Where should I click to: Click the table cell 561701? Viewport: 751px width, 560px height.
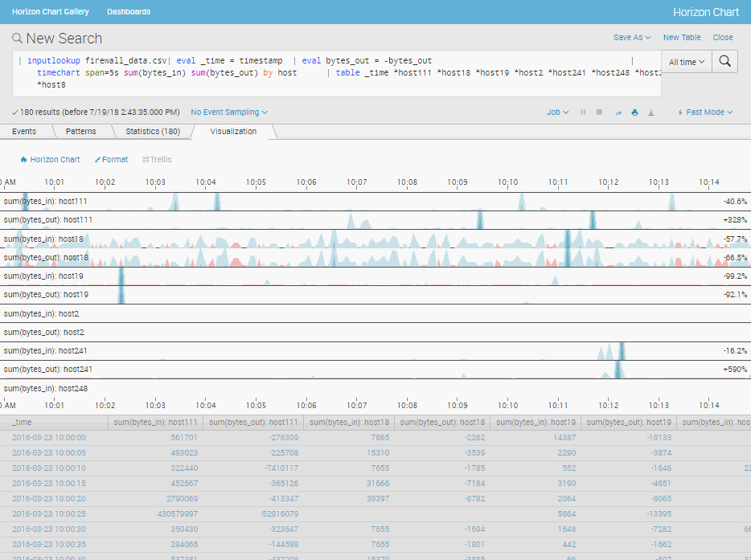pyautogui.click(x=184, y=437)
